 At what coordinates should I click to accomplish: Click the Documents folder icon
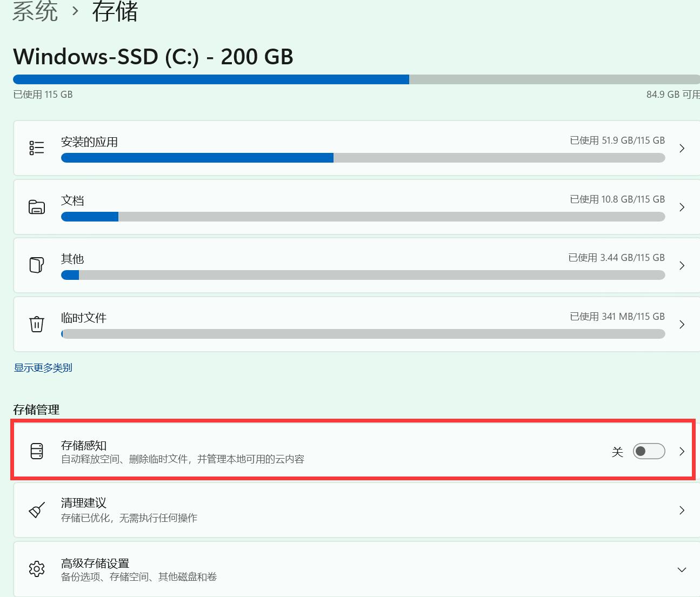[36, 207]
